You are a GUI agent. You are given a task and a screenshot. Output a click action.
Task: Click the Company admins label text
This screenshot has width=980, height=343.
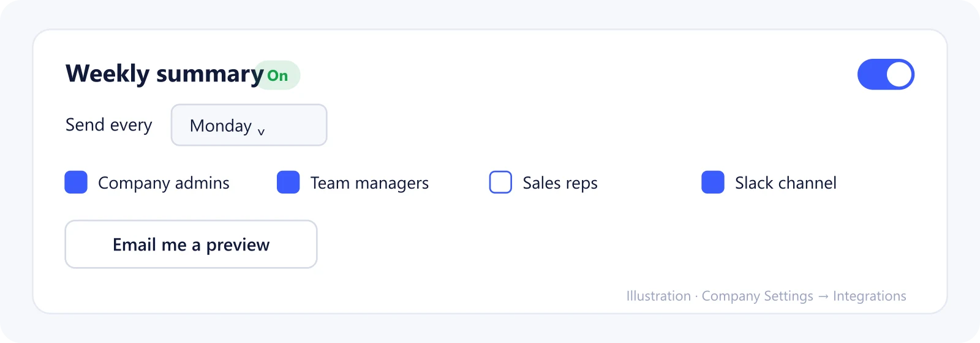[164, 183]
